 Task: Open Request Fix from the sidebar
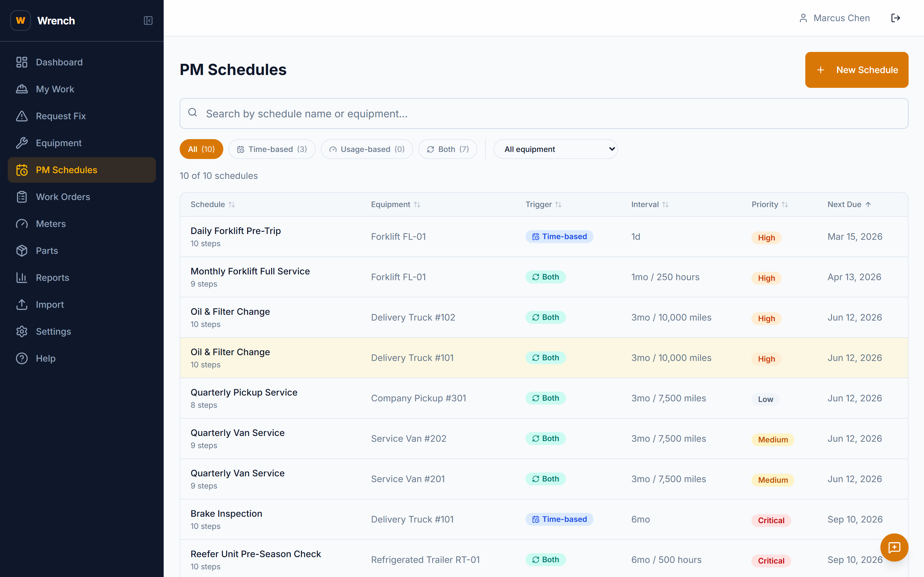pos(61,116)
